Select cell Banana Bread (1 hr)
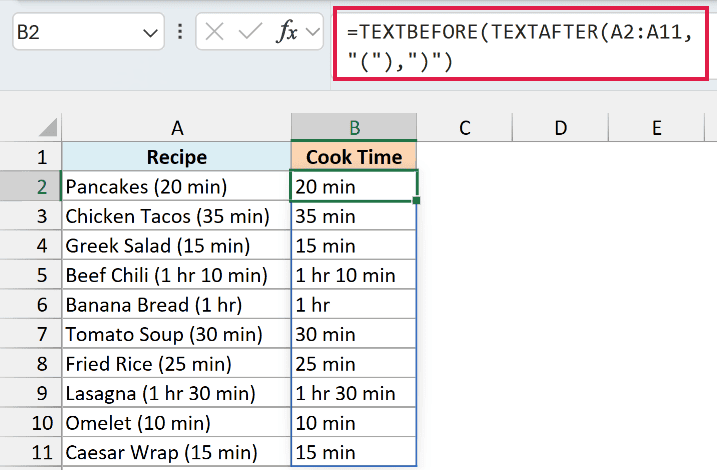717x470 pixels. (x=177, y=304)
